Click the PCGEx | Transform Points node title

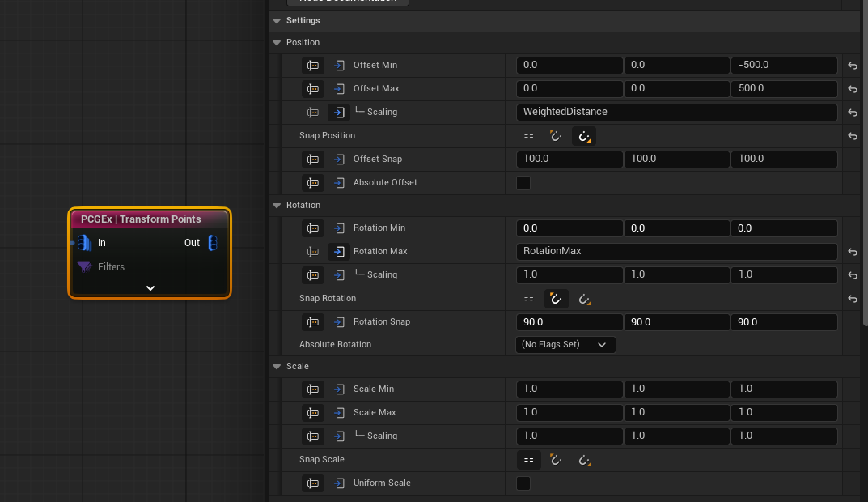[x=141, y=219]
